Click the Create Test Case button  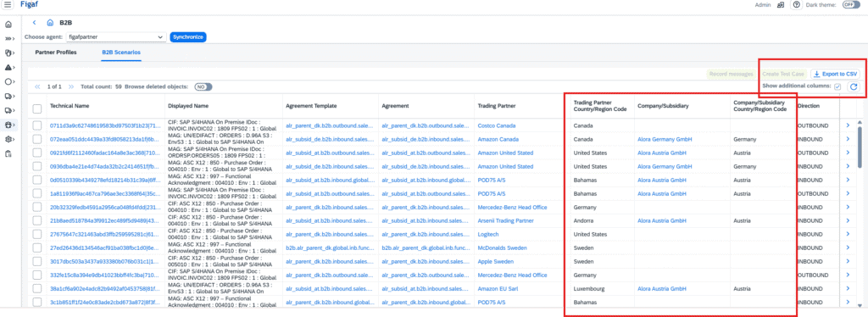point(782,74)
